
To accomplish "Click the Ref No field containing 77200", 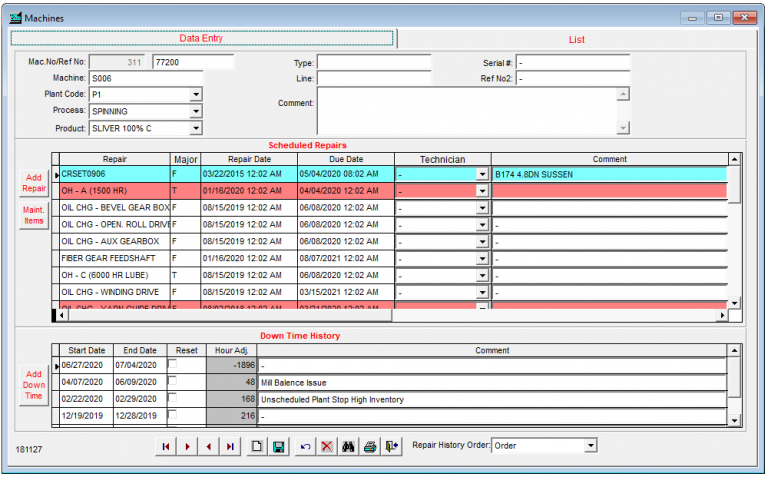I will click(193, 62).
